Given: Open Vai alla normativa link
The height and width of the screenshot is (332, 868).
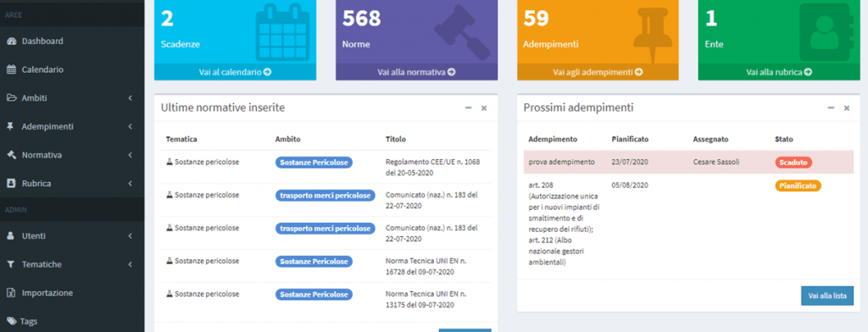Looking at the screenshot, I should [x=417, y=72].
